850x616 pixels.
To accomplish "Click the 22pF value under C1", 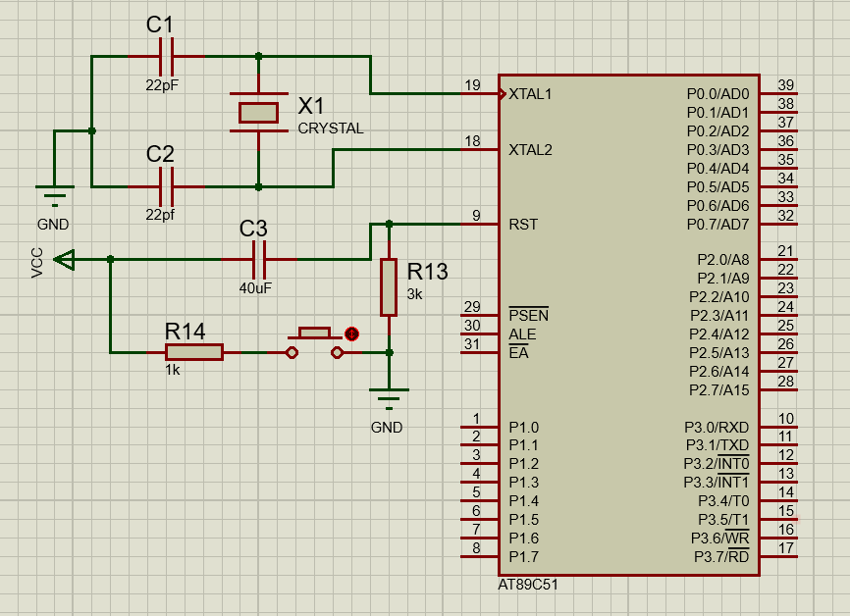I will pos(162,85).
